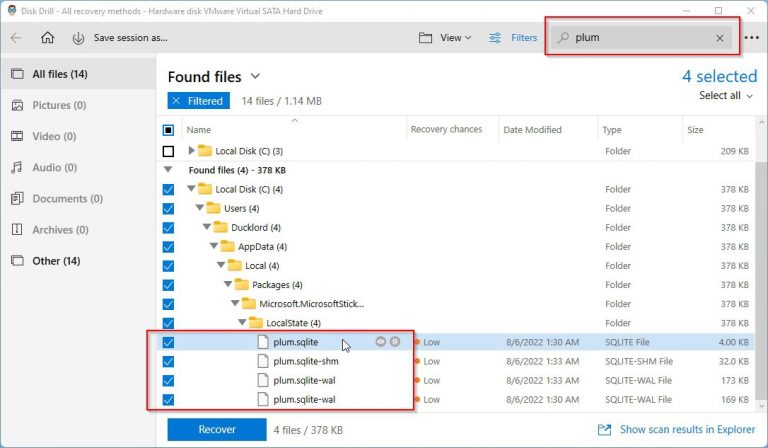Expand the Local Disk (C) (3) folder
This screenshot has width=768, height=448.
coord(192,150)
